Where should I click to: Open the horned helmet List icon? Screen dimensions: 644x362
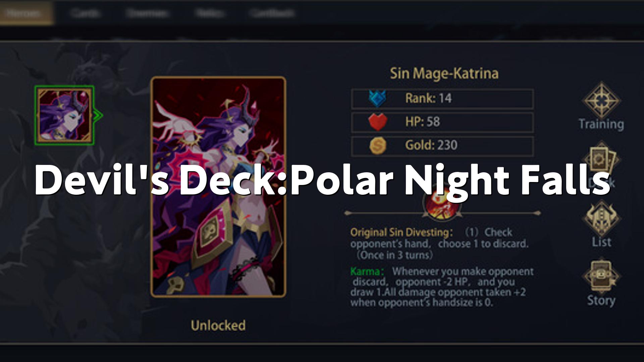(601, 218)
